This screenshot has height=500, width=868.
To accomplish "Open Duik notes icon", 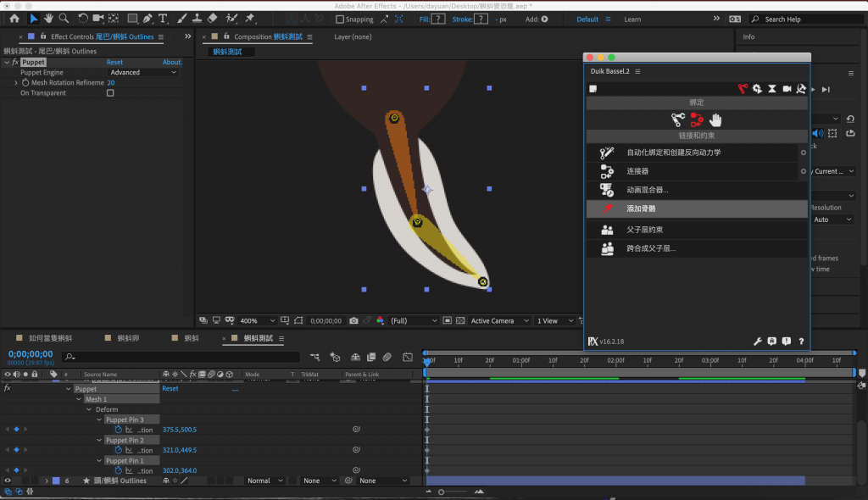I will pos(593,89).
